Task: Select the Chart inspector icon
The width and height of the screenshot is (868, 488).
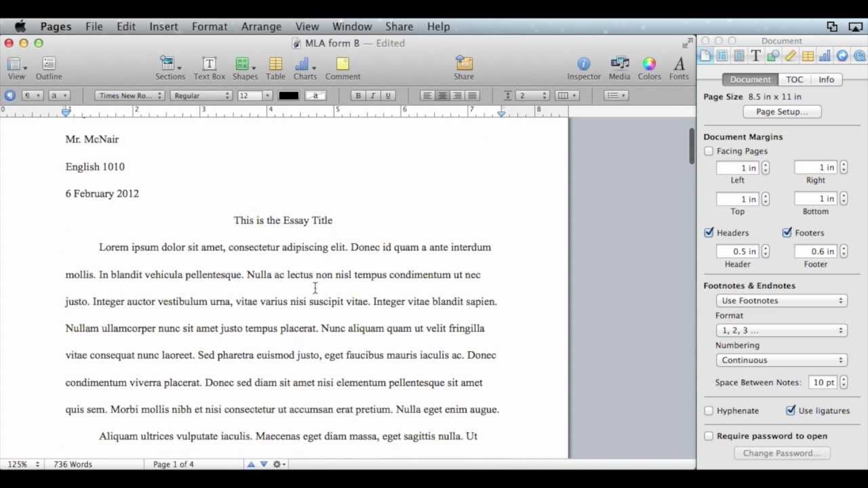Action: (825, 56)
